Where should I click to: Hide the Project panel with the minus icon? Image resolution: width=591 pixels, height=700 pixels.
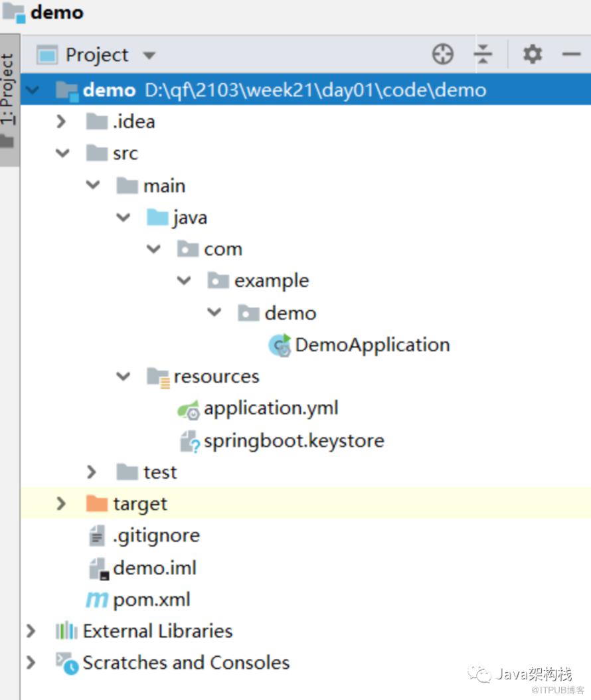571,54
